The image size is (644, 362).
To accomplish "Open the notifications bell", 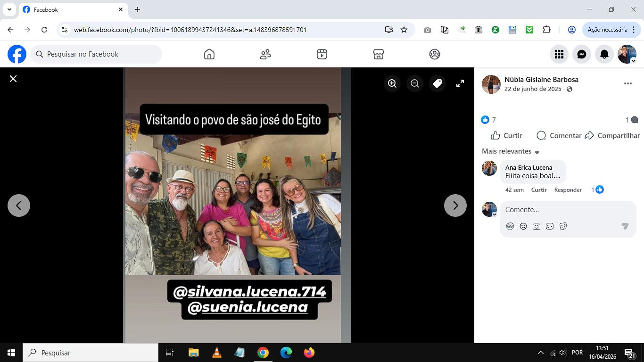I will 604,54.
